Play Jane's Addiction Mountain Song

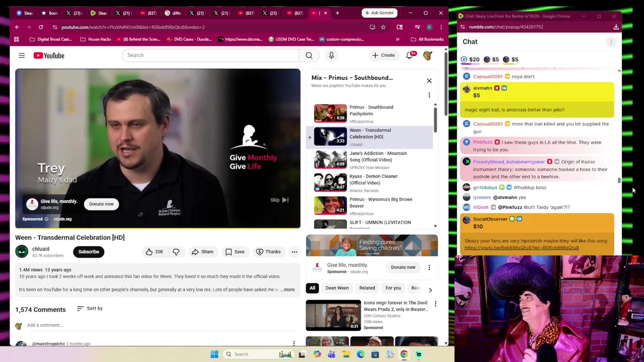[x=370, y=160]
